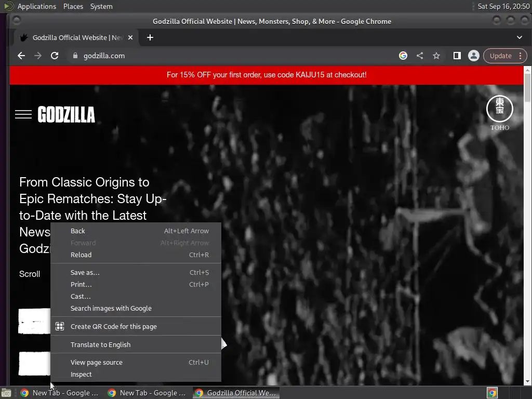Click the clock showing Sat Sep 16, 20:50
Viewport: 532px width, 399px height.
tap(503, 6)
